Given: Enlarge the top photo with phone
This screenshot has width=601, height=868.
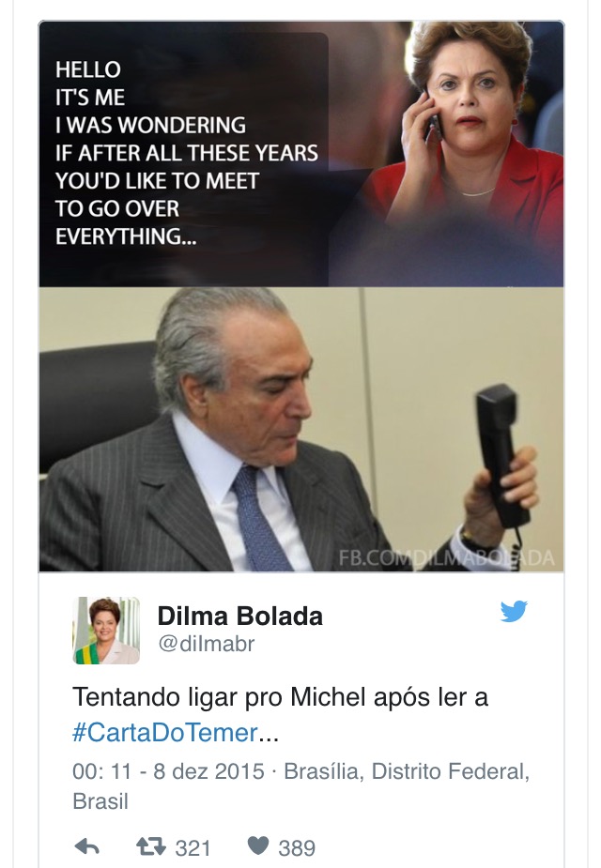Looking at the screenshot, I should 301,154.
